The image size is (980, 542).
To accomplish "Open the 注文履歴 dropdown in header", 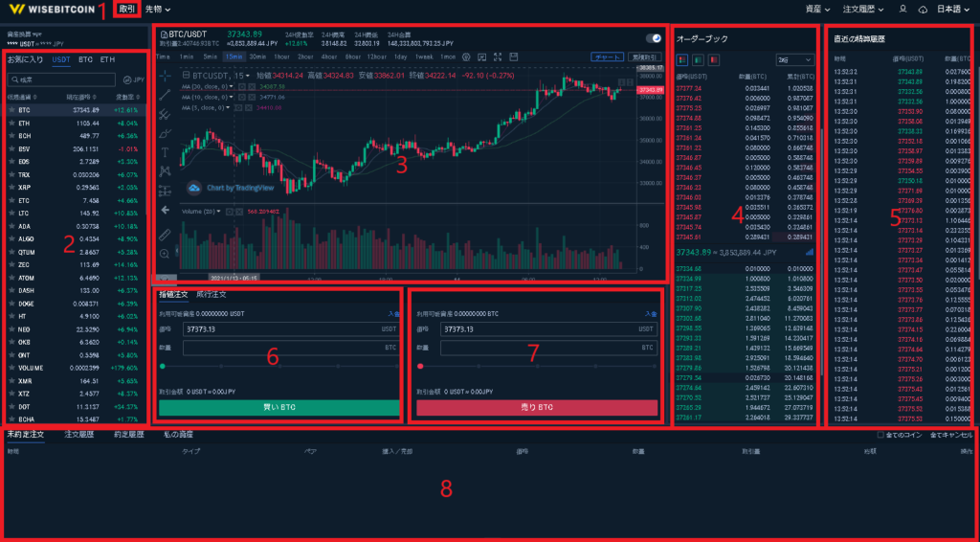I will 864,10.
